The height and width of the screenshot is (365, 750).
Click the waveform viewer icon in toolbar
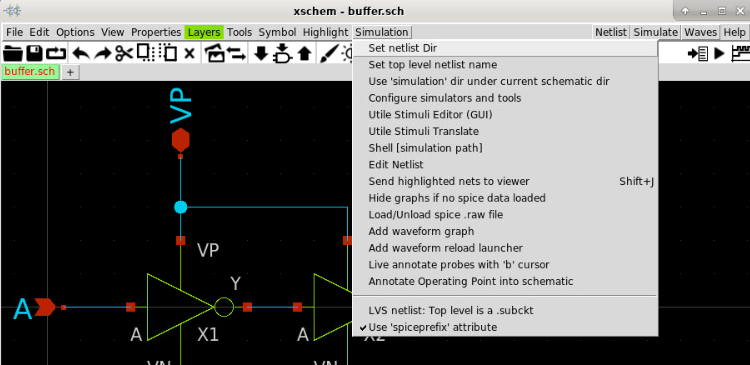point(740,53)
